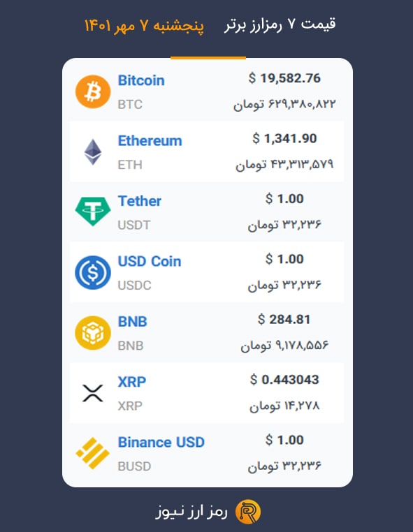Click the Ethereum diamond logo icon
Viewport: 413px width, 532px height.
click(93, 152)
